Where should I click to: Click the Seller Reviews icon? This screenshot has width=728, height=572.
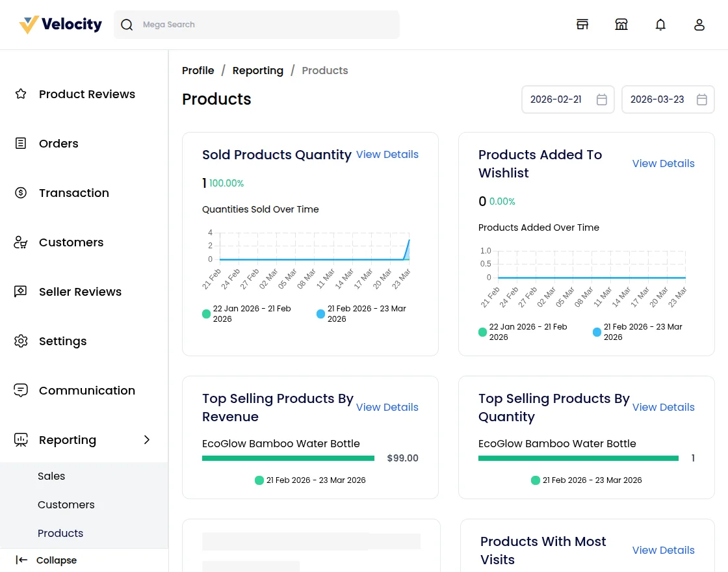pos(21,291)
